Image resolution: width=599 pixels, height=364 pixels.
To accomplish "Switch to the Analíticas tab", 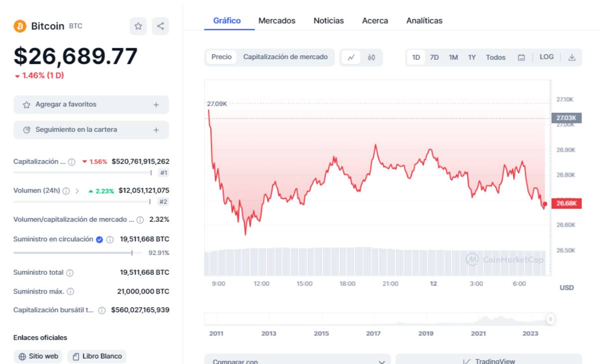I will (x=424, y=21).
